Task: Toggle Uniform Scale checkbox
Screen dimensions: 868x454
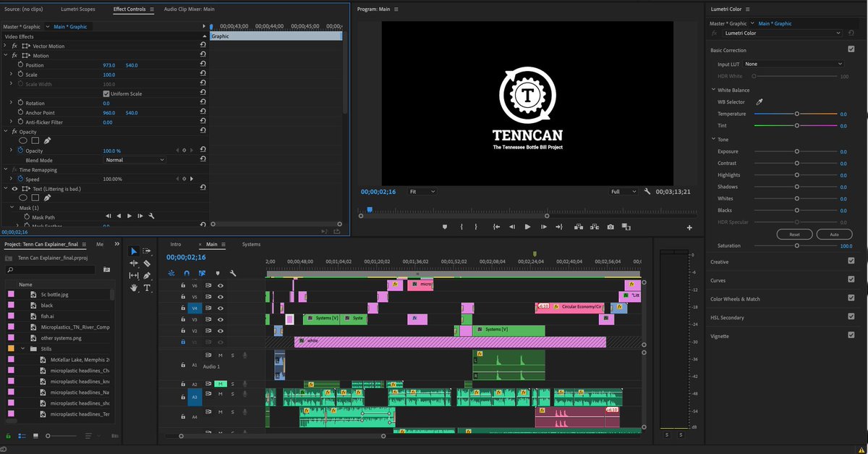Action: click(x=106, y=93)
